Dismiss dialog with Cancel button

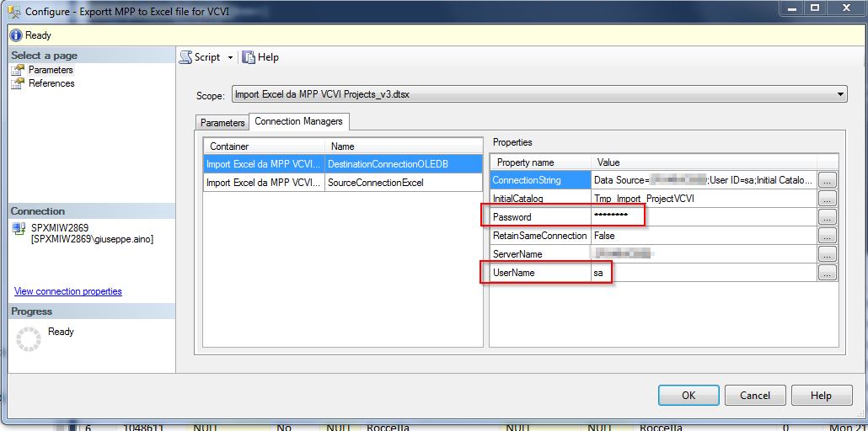(755, 395)
